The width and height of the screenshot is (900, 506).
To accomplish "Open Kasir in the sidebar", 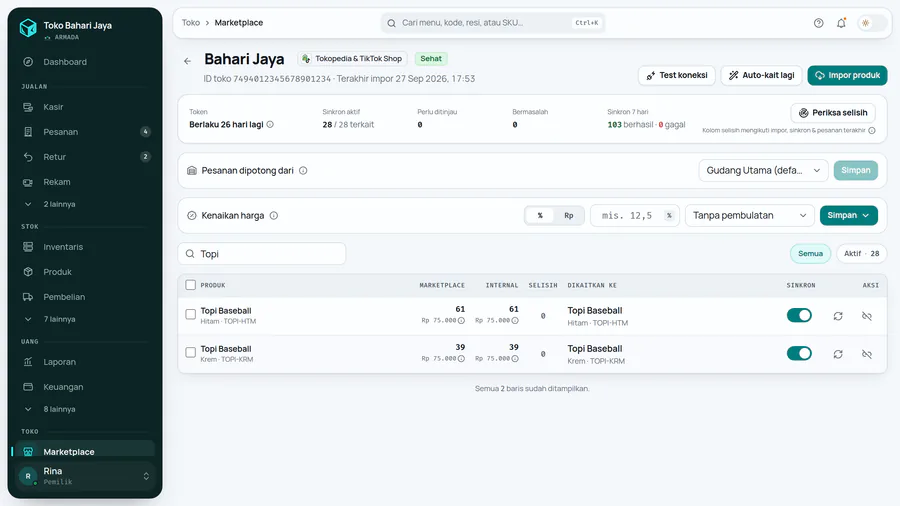I will point(84,107).
